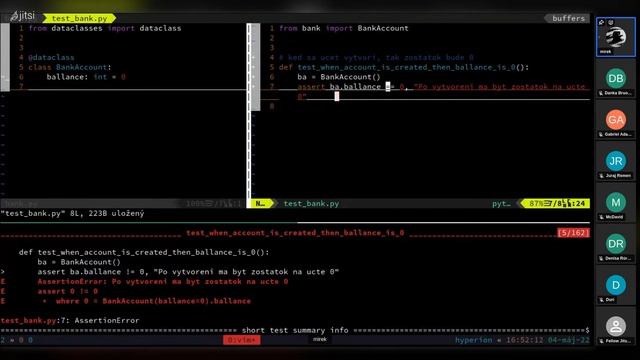Click the pyt… filetype label in statusline
The width and height of the screenshot is (640, 360).
[501, 203]
